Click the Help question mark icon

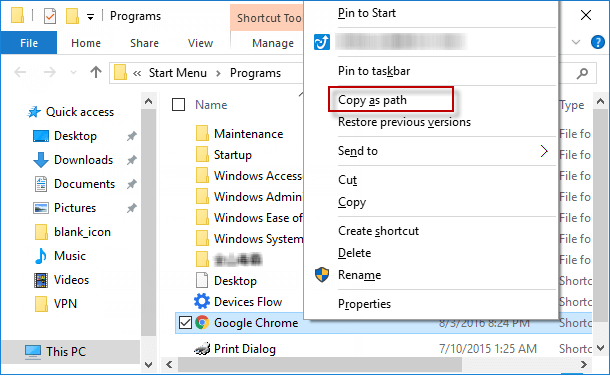[597, 42]
